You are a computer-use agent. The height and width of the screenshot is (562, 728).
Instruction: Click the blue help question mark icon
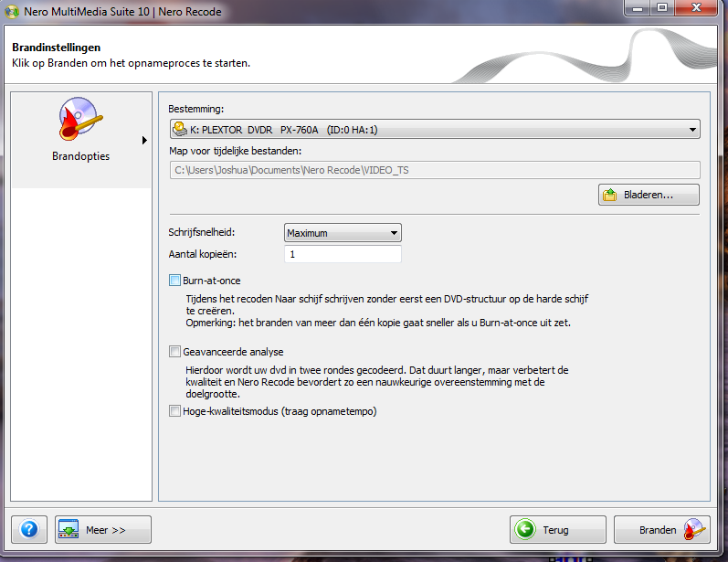tap(29, 529)
